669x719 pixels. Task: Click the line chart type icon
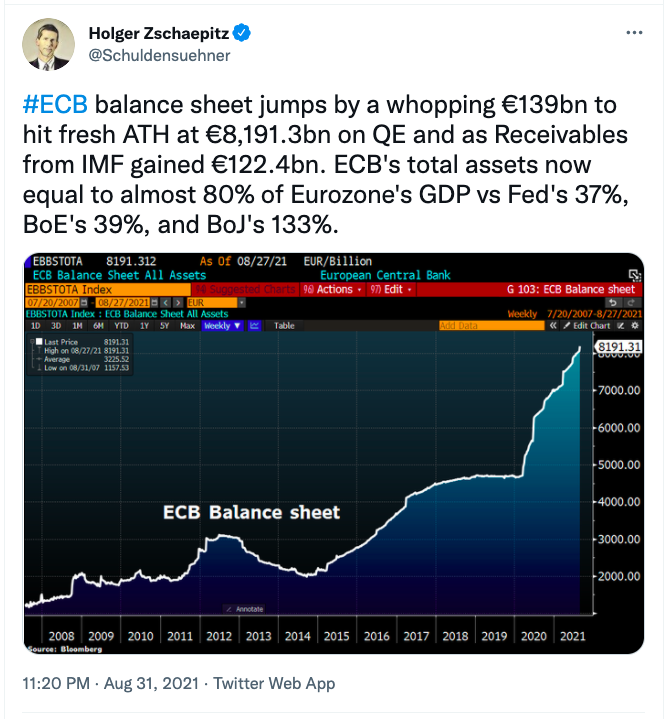254,325
